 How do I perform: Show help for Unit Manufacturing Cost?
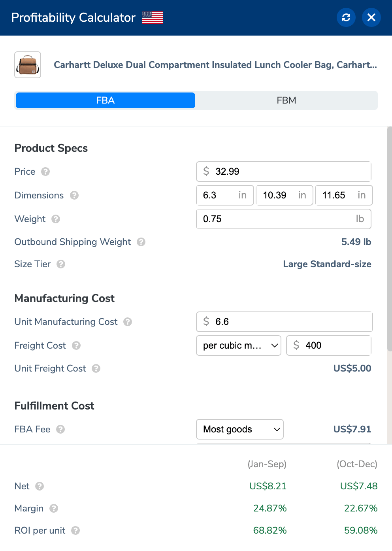[128, 322]
